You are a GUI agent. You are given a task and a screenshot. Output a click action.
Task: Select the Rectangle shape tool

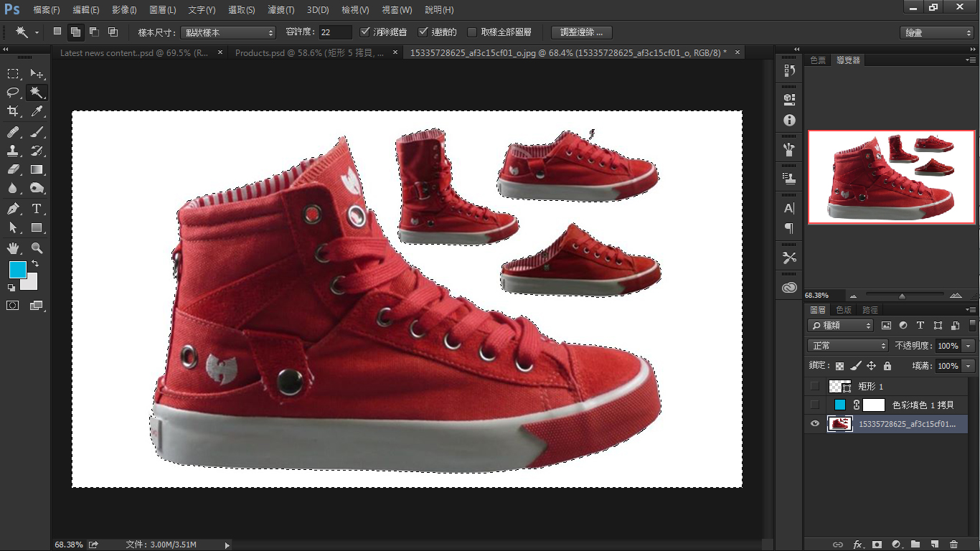click(37, 227)
